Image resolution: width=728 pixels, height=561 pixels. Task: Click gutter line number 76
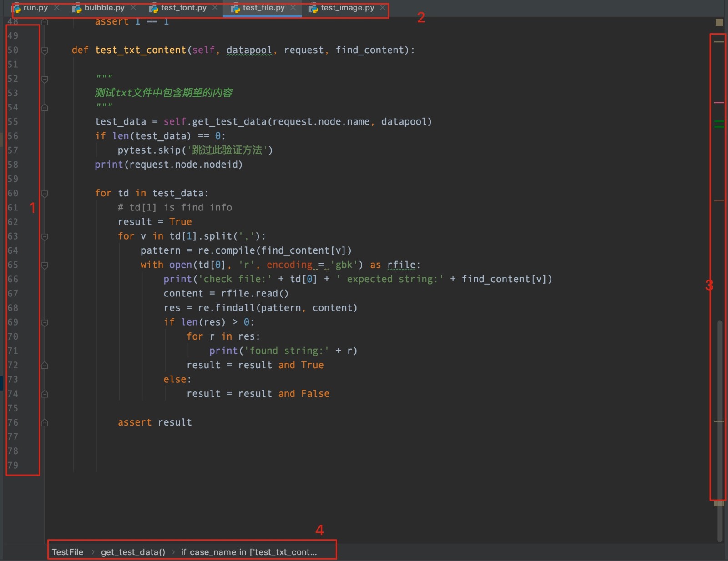(13, 422)
